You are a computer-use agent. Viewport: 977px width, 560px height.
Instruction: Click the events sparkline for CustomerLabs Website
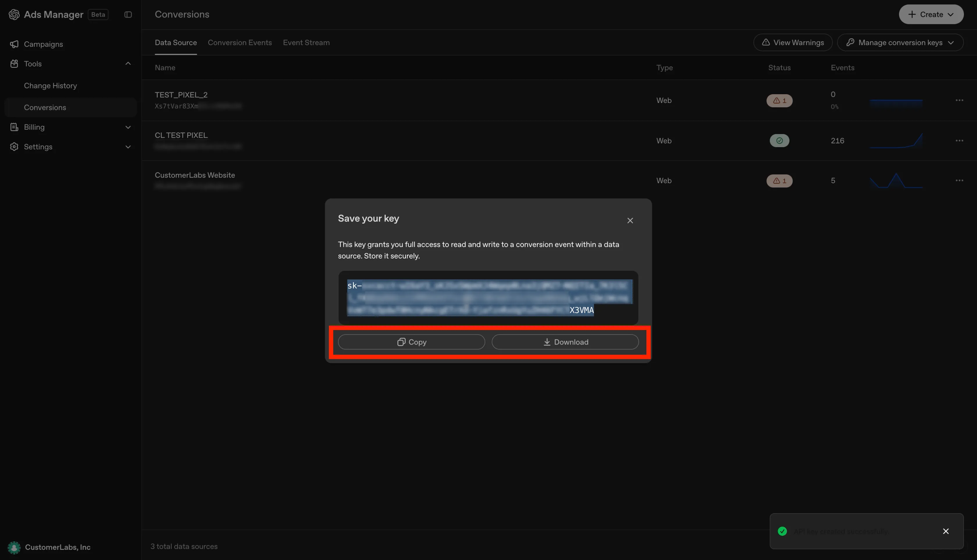[896, 180]
